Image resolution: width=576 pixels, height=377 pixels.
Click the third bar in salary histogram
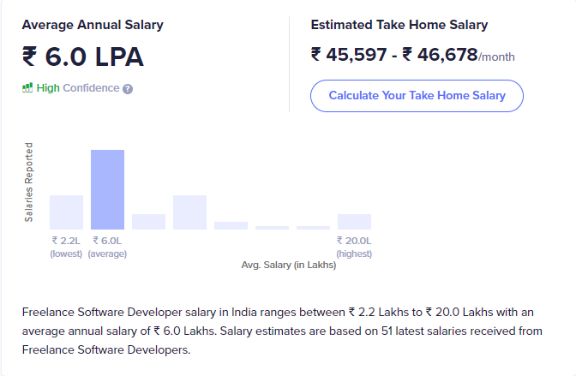[148, 221]
